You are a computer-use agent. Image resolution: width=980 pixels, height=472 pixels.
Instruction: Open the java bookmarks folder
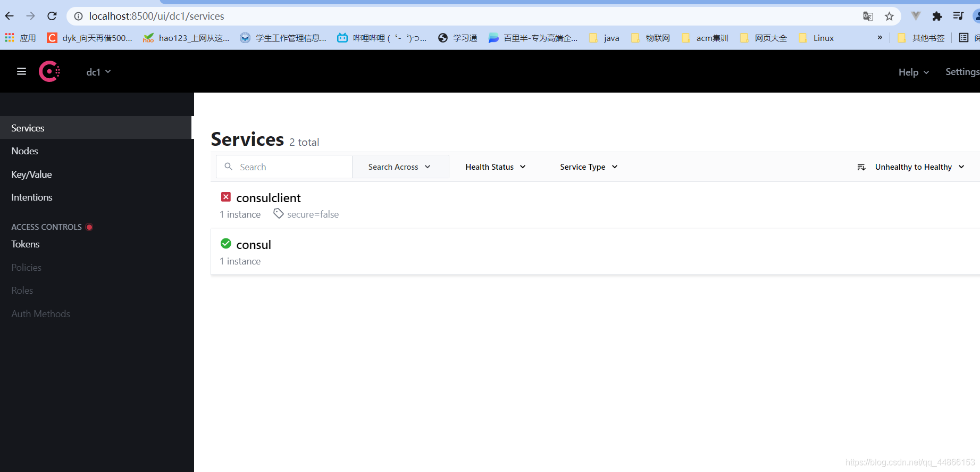[604, 38]
